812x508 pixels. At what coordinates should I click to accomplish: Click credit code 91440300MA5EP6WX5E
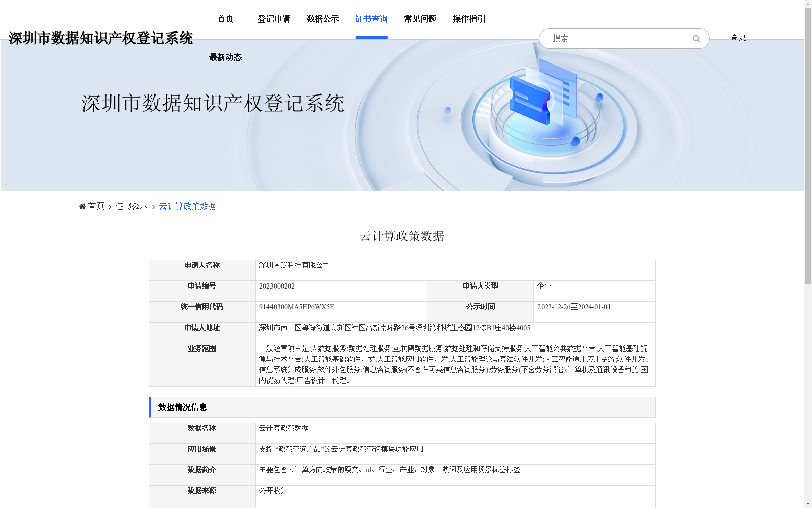(x=297, y=307)
